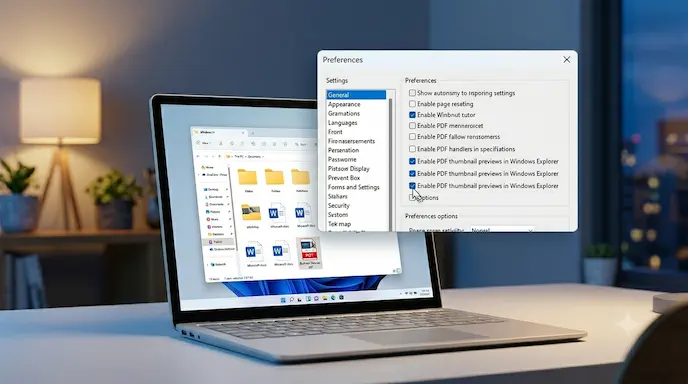Uncheck the Enable Winbnut tutor checkbox
This screenshot has height=384, width=688.
pyautogui.click(x=412, y=115)
